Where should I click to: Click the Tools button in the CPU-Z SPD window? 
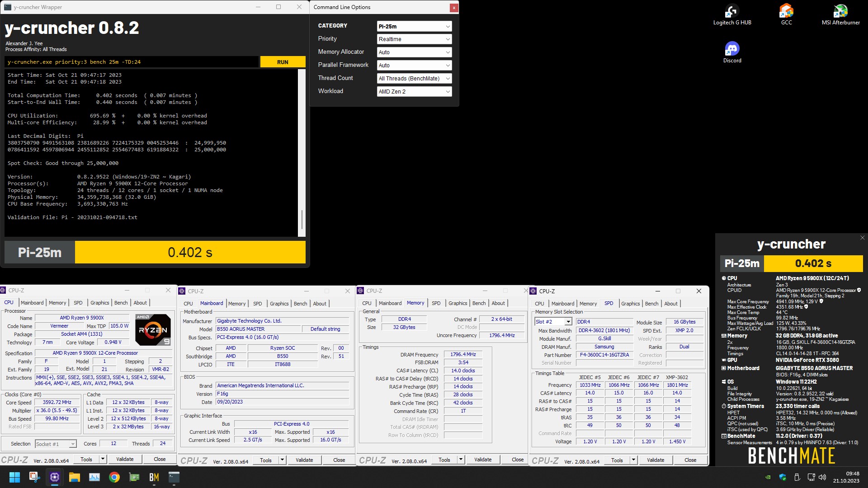[x=617, y=460]
